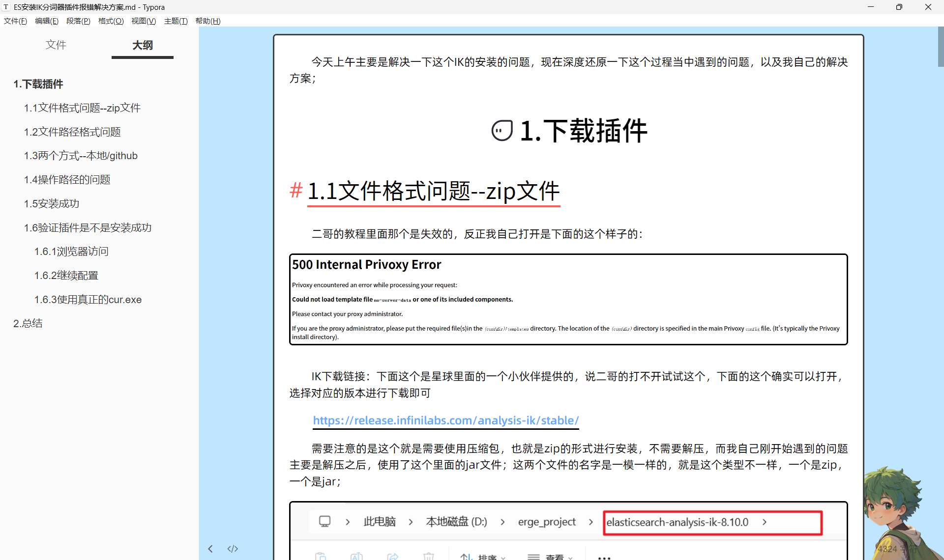Click the emoji icon beside heading 1.下载插件
Screen dimensions: 944x560
[x=502, y=131]
